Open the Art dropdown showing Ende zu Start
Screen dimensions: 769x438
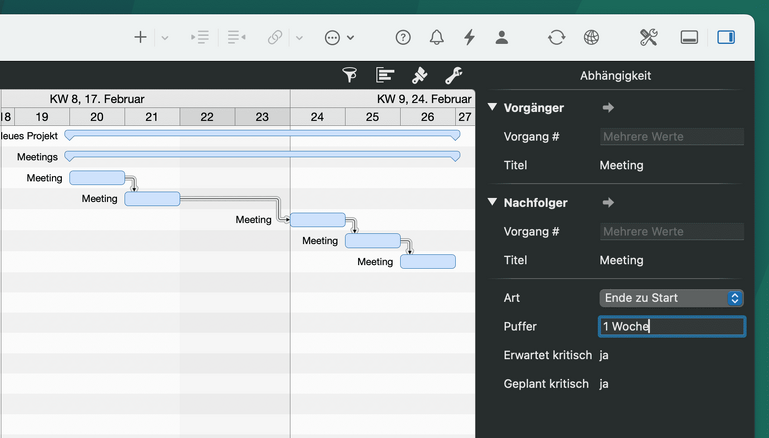[672, 298]
